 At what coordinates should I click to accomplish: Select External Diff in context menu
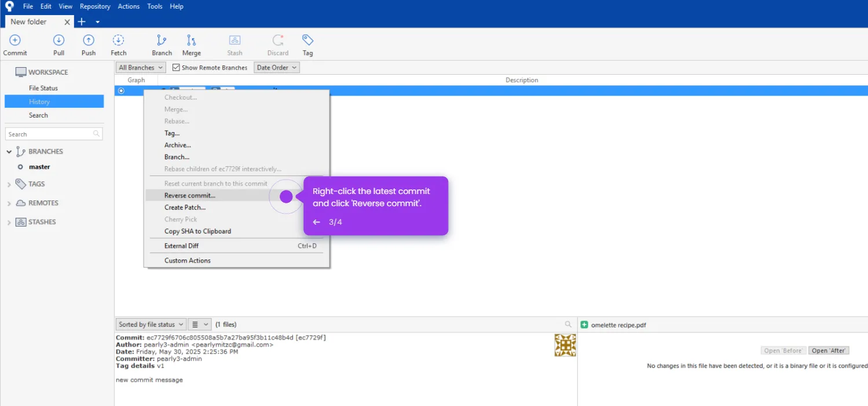(x=236, y=246)
